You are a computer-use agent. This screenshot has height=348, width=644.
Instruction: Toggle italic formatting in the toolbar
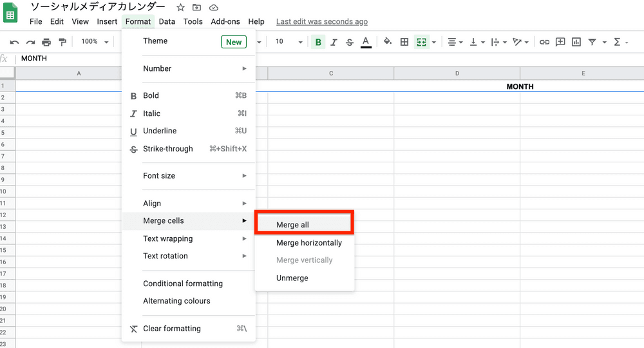(x=334, y=42)
